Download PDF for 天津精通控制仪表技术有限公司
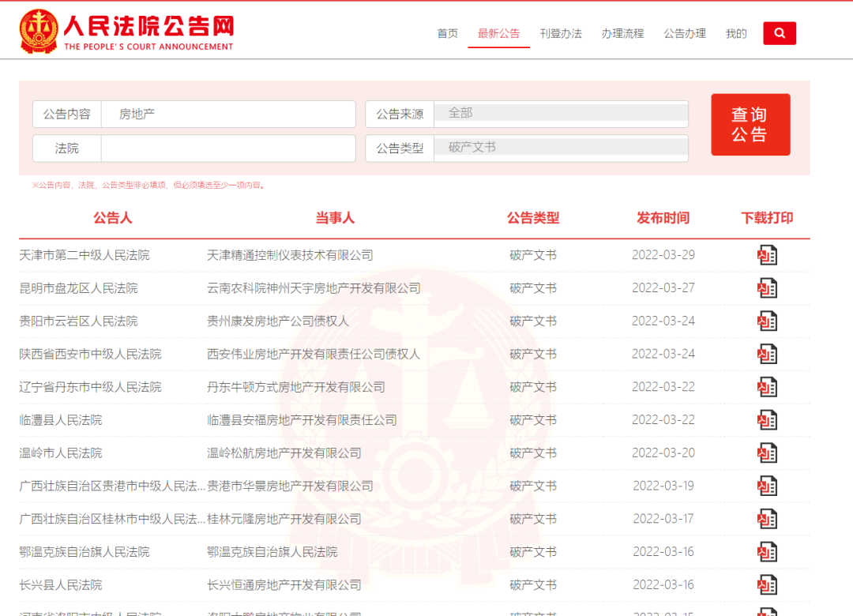 (767, 255)
